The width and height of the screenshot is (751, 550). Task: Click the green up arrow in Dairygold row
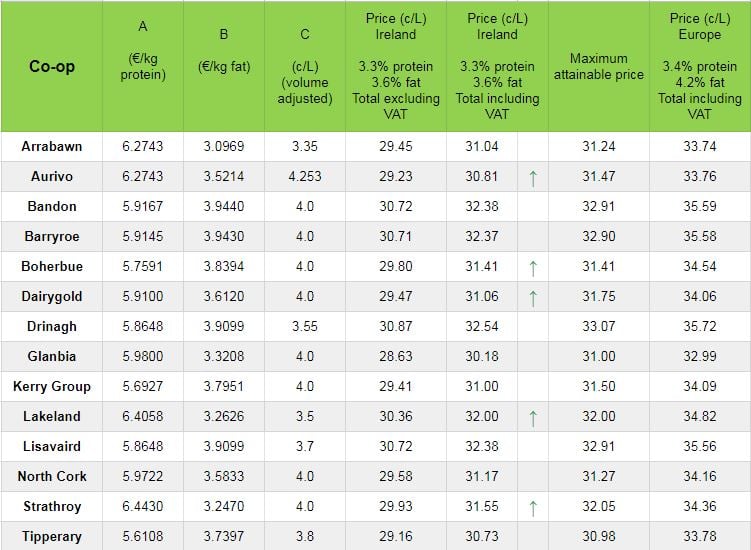point(533,297)
